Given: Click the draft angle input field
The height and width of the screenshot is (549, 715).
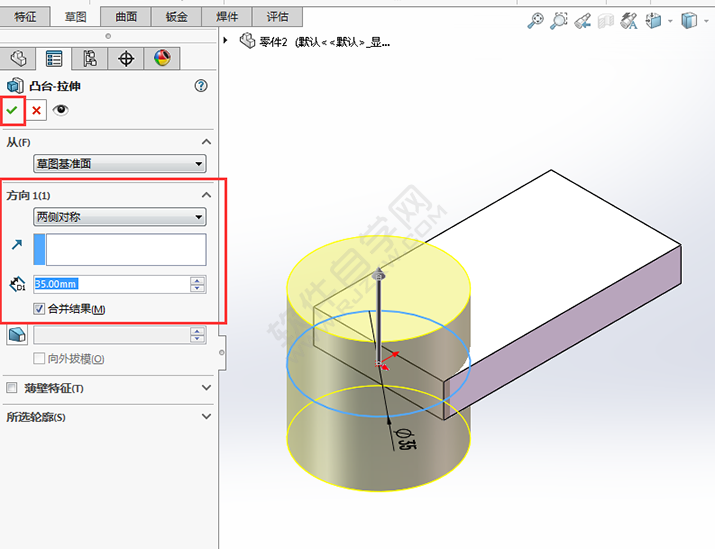Looking at the screenshot, I should tap(112, 335).
